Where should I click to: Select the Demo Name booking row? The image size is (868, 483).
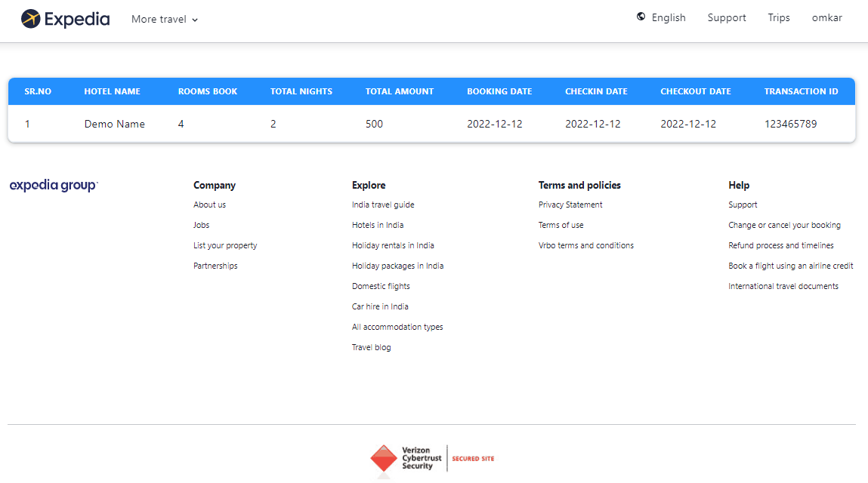pyautogui.click(x=114, y=124)
